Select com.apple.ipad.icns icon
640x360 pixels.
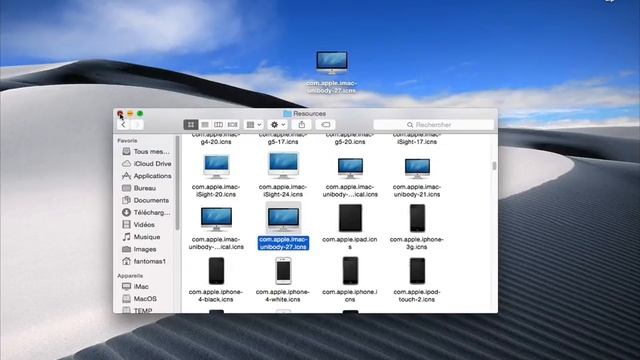coord(350,218)
